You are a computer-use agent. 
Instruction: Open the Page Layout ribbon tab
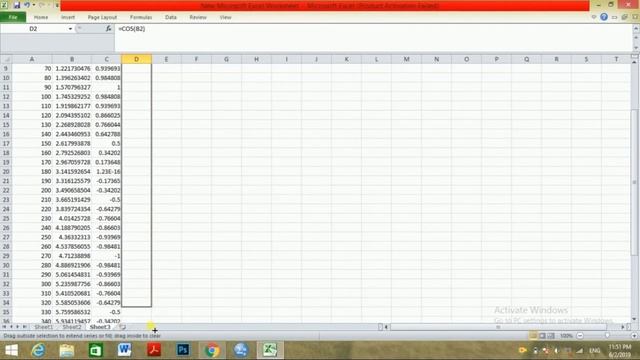click(102, 17)
